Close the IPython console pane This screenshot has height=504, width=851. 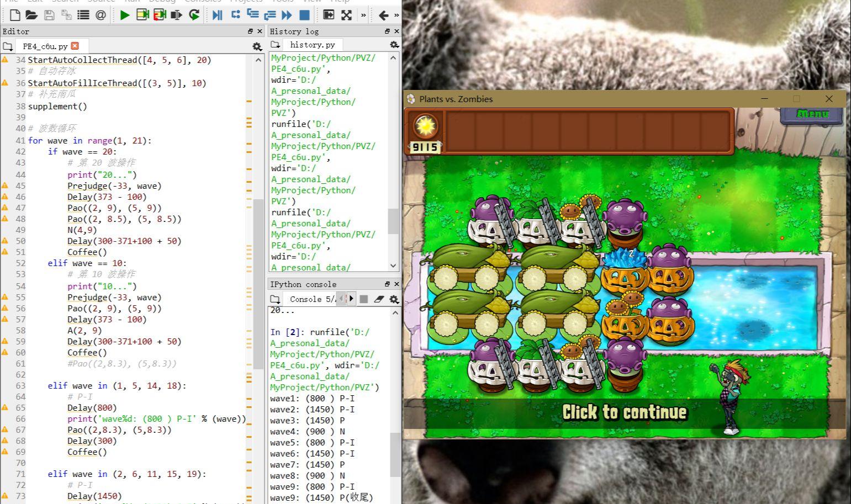point(397,284)
